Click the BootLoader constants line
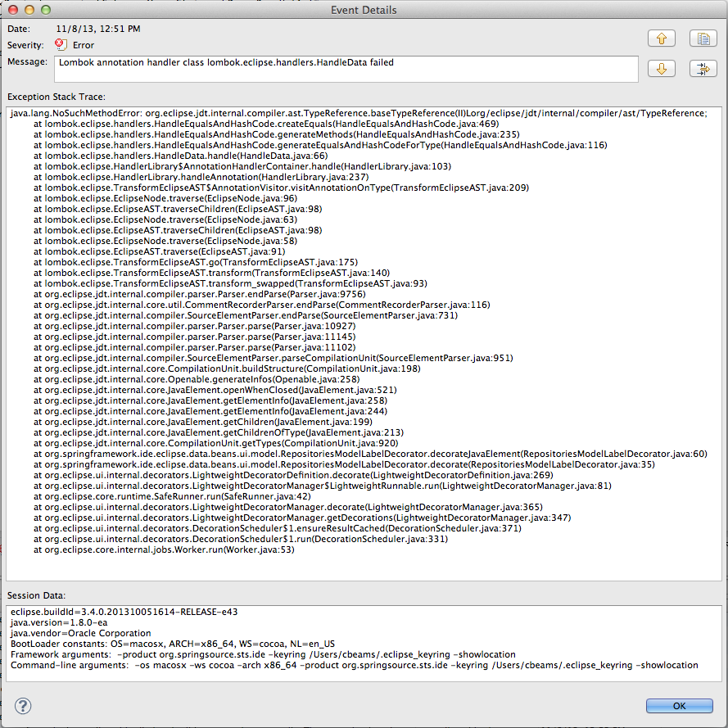 [172, 644]
